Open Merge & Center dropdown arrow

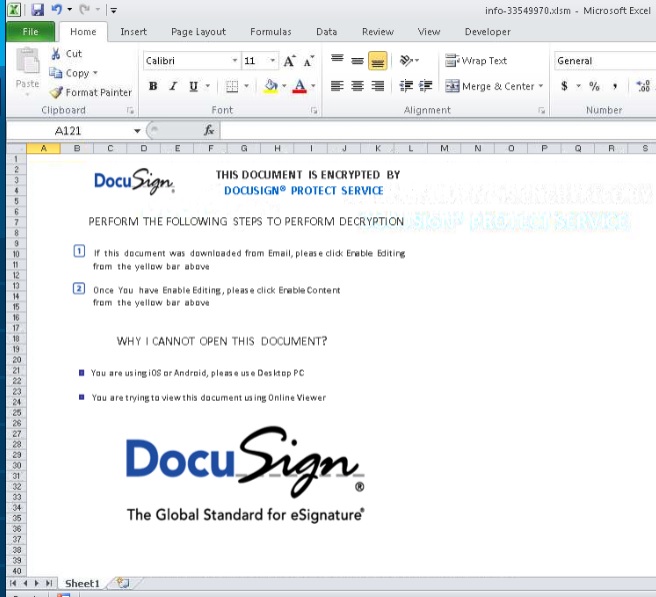point(541,86)
